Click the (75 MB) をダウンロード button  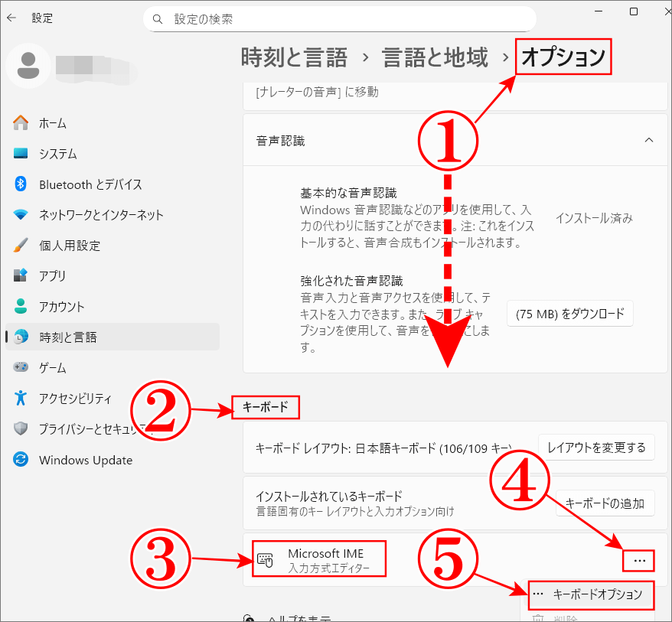pyautogui.click(x=569, y=313)
